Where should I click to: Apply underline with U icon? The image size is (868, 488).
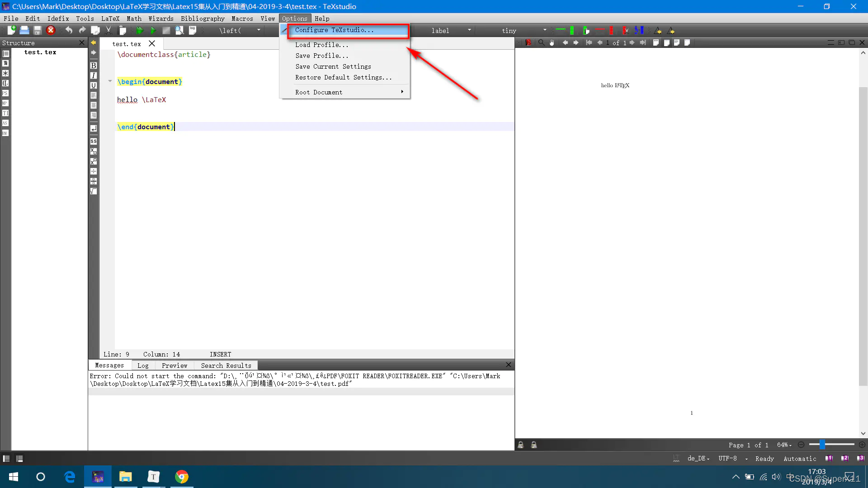click(94, 85)
